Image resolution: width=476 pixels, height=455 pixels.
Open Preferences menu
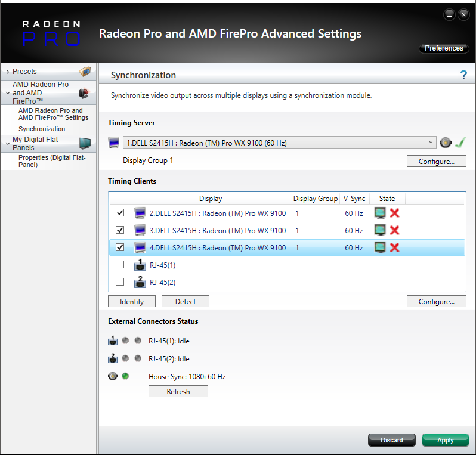[444, 48]
